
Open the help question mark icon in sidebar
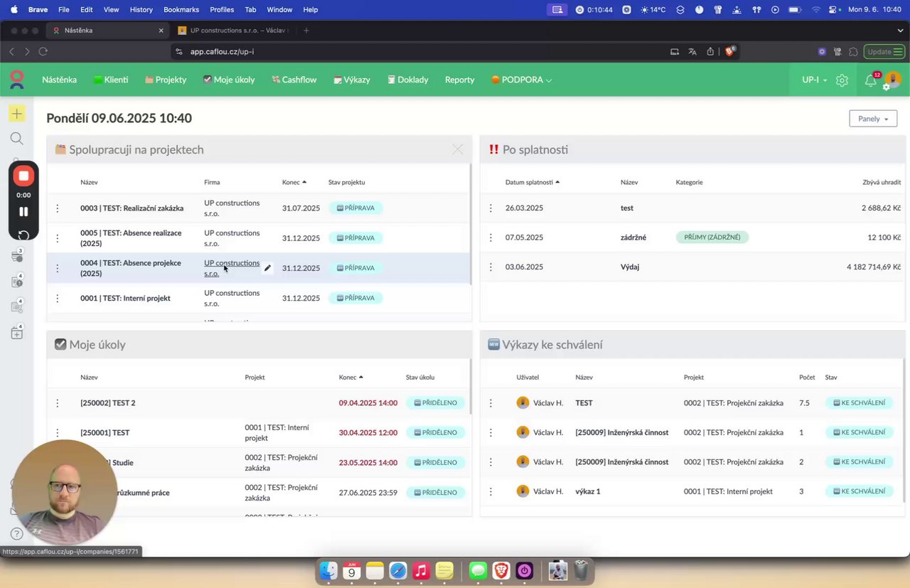[x=16, y=533]
